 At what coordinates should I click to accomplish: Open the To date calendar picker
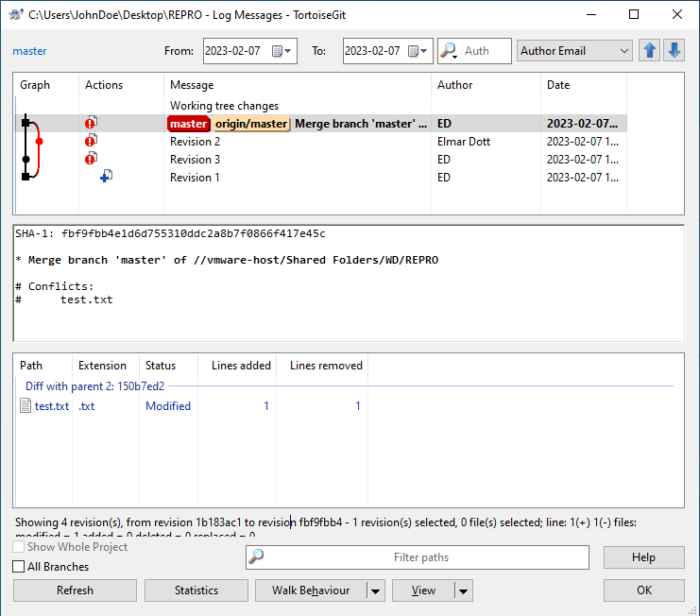coord(418,51)
